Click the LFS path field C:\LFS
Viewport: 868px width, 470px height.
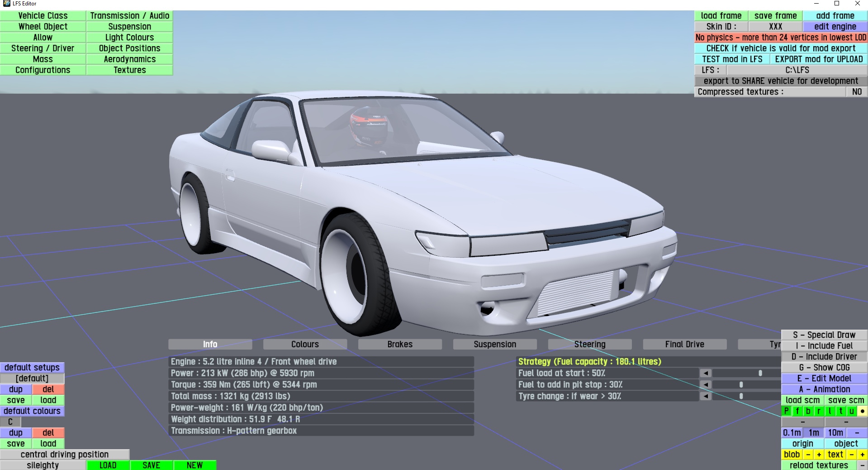click(797, 70)
